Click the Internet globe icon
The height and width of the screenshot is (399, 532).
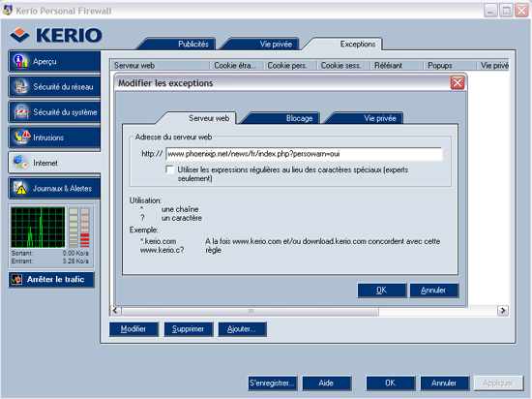(x=20, y=163)
